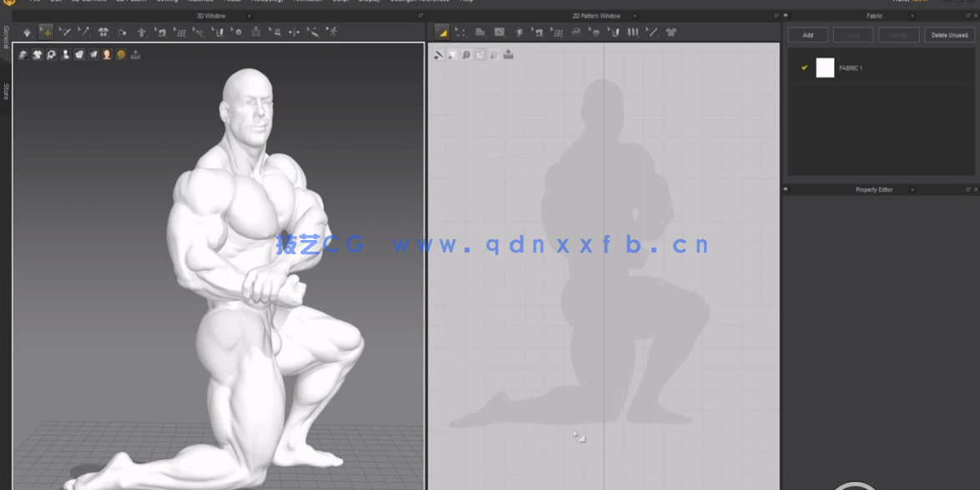This screenshot has width=980, height=490.
Task: Toggle textured surface rendering in the 3D window
Action: point(121,54)
